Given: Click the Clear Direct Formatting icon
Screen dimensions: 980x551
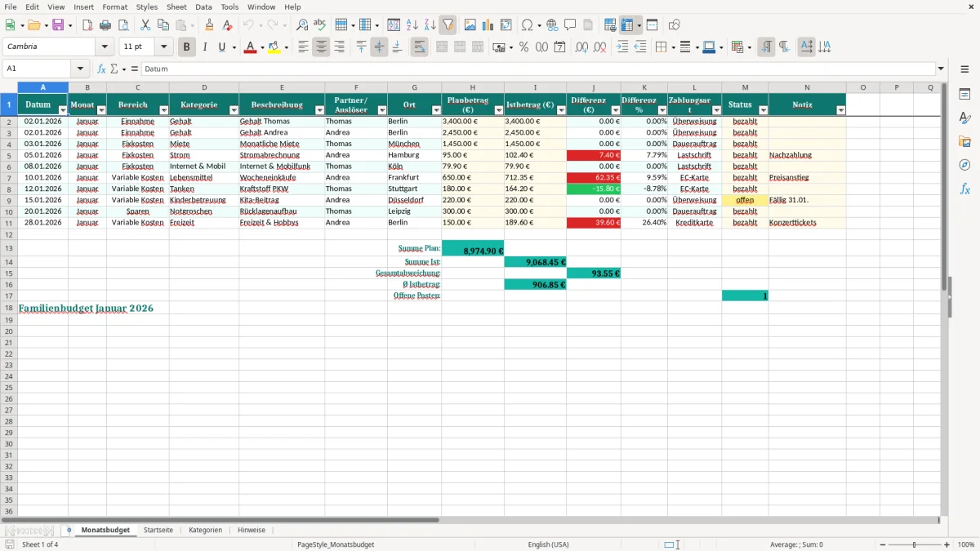Looking at the screenshot, I should point(227,25).
